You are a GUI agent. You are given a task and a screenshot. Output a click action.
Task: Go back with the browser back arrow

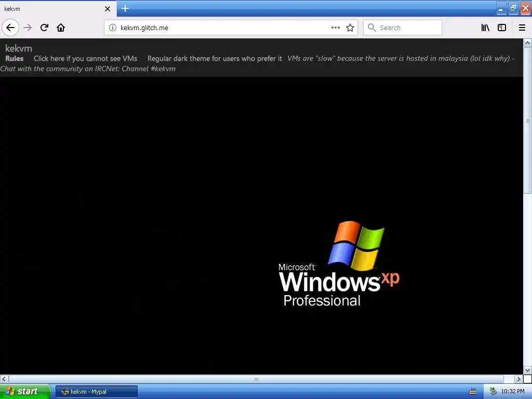(x=10, y=28)
